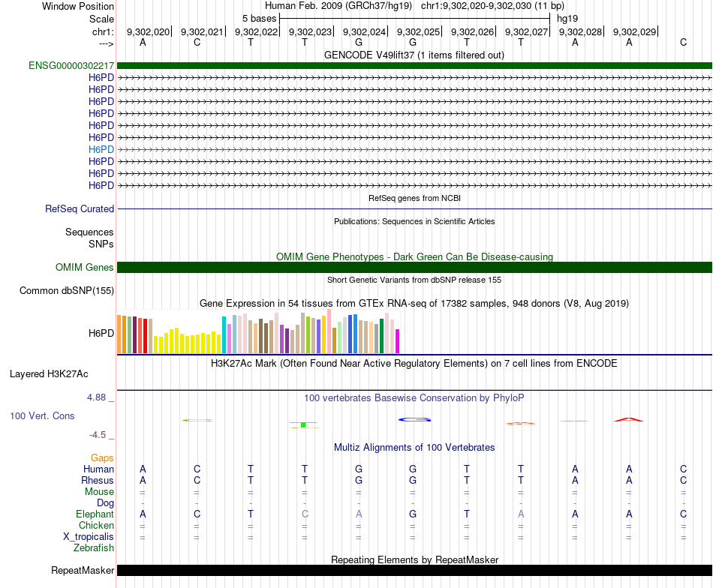Click the Rhesus species label
The width and height of the screenshot is (713, 588).
(x=98, y=481)
